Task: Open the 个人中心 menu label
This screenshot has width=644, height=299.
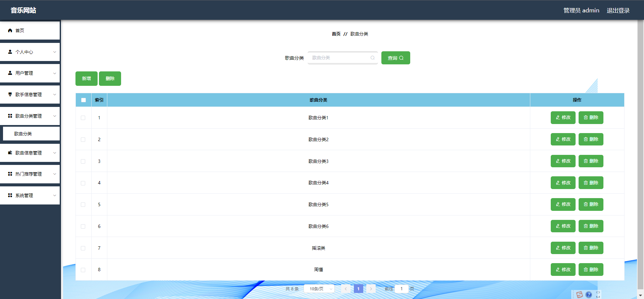Action: click(24, 52)
